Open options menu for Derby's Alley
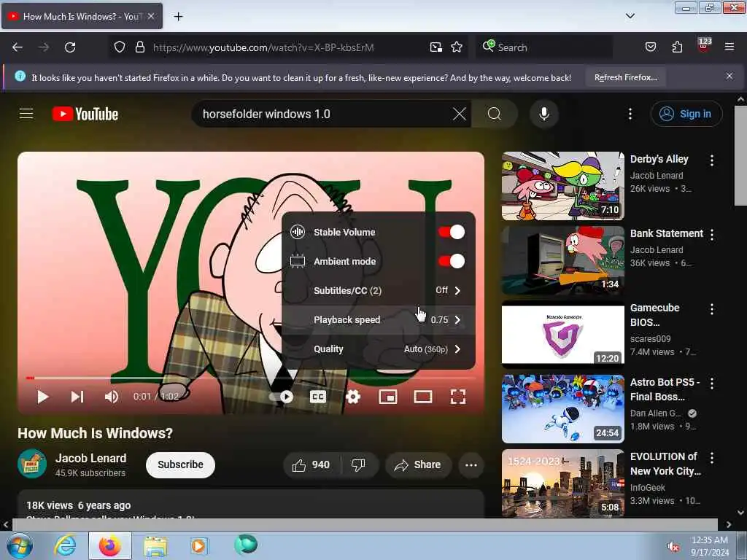This screenshot has width=747, height=560. [712, 160]
